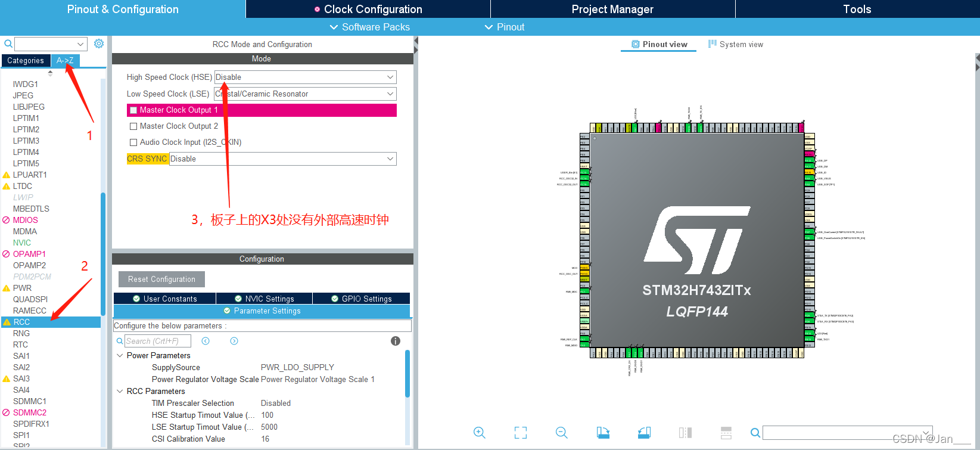Screen dimensions: 980x450
Task: Open the Parameter Settings tab
Action: (x=262, y=311)
